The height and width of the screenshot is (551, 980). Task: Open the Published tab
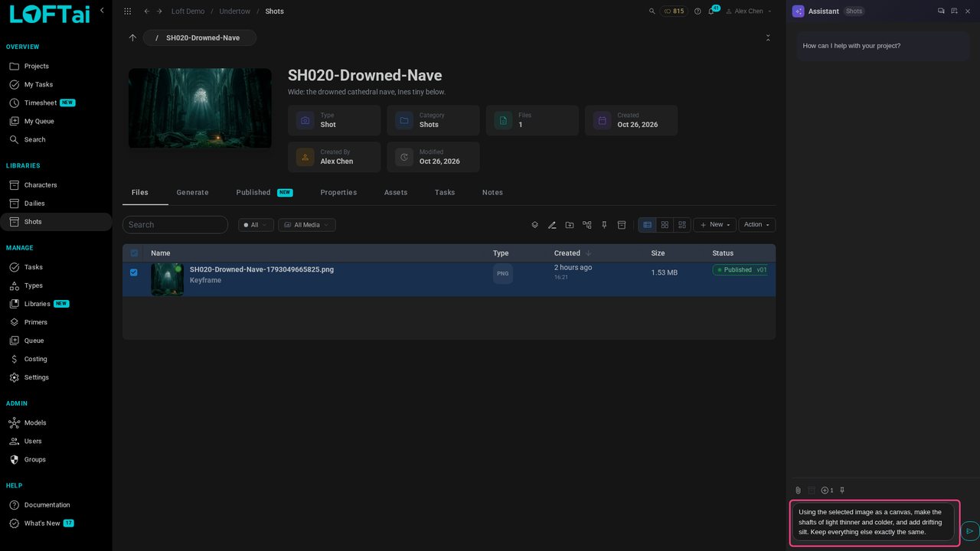(264, 193)
